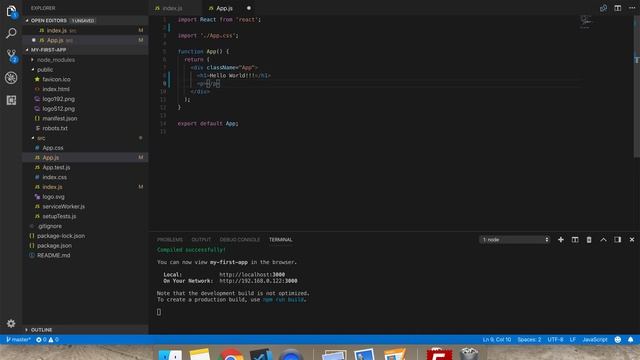The width and height of the screenshot is (640, 360).
Task: Click the Open Changes icon in editor toolbar
Action: 603,8
